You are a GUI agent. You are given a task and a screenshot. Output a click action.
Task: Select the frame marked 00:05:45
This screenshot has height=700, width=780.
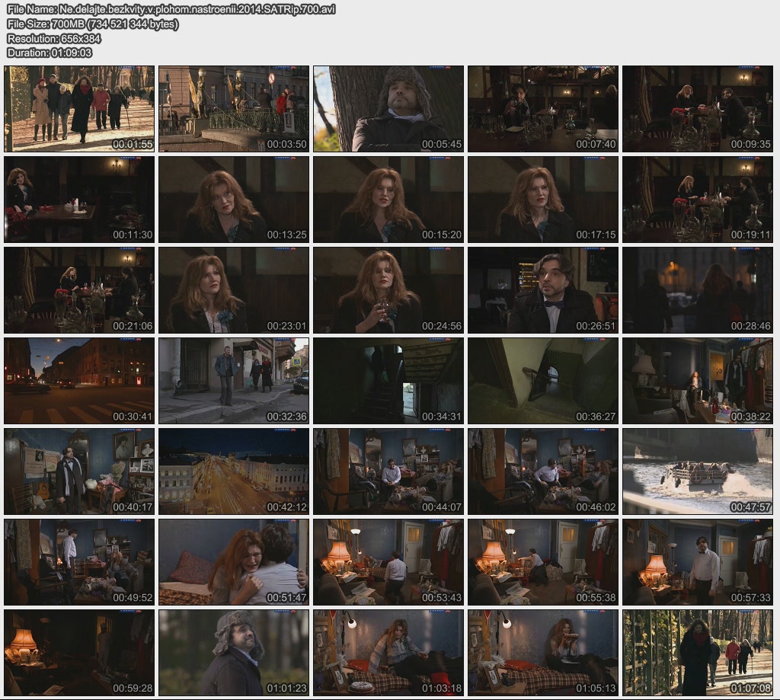[388, 109]
